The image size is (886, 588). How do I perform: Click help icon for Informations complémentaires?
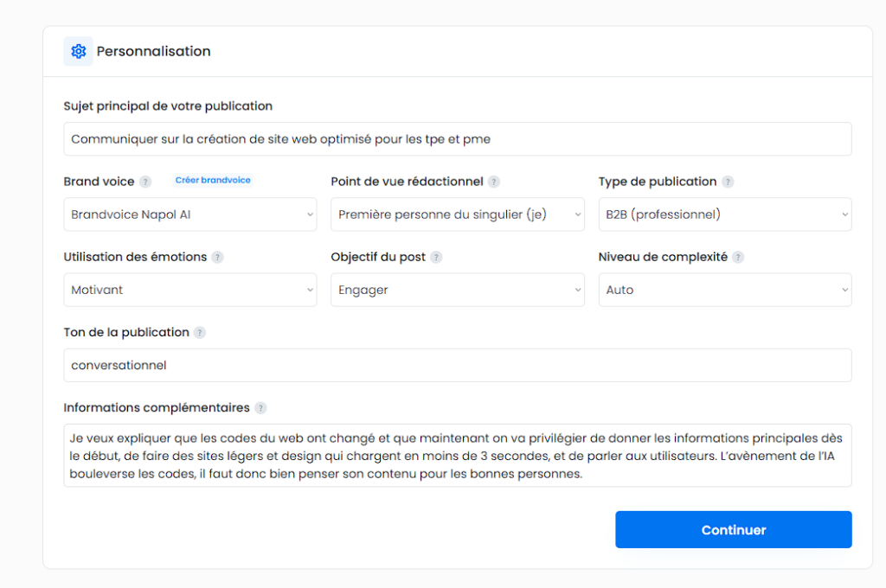pos(260,408)
